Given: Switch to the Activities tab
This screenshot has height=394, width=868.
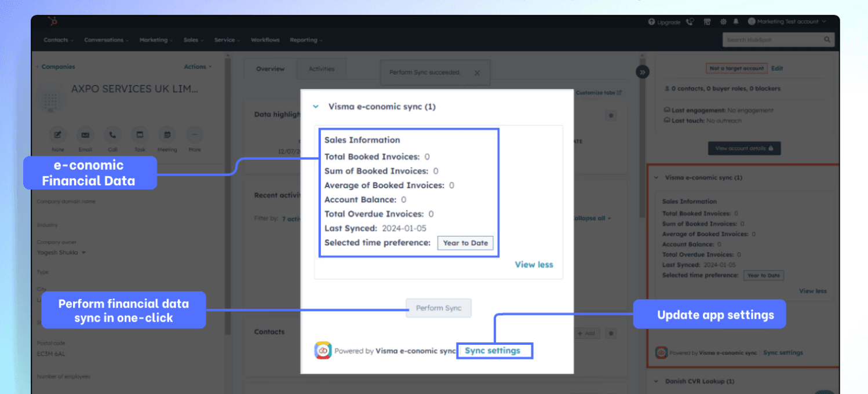Looking at the screenshot, I should point(322,69).
